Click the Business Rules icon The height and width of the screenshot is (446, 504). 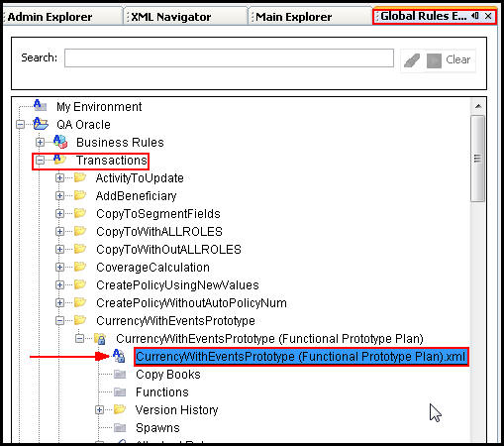60,142
